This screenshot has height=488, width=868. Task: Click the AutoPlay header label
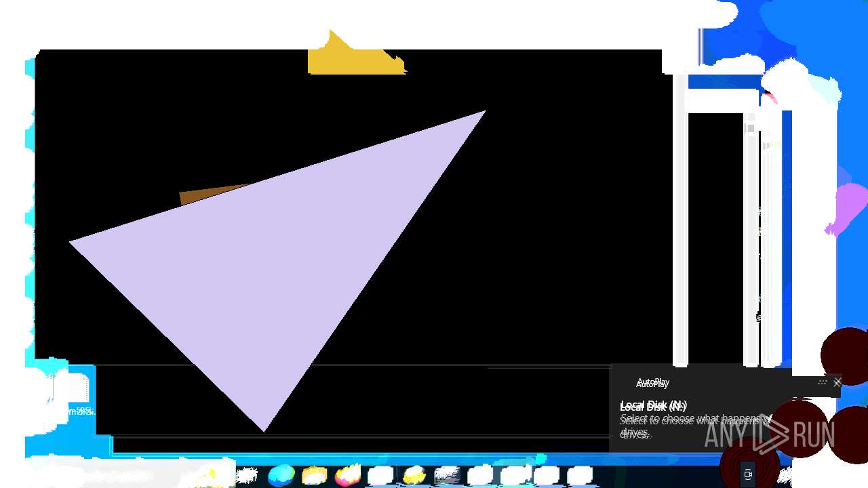[652, 383]
